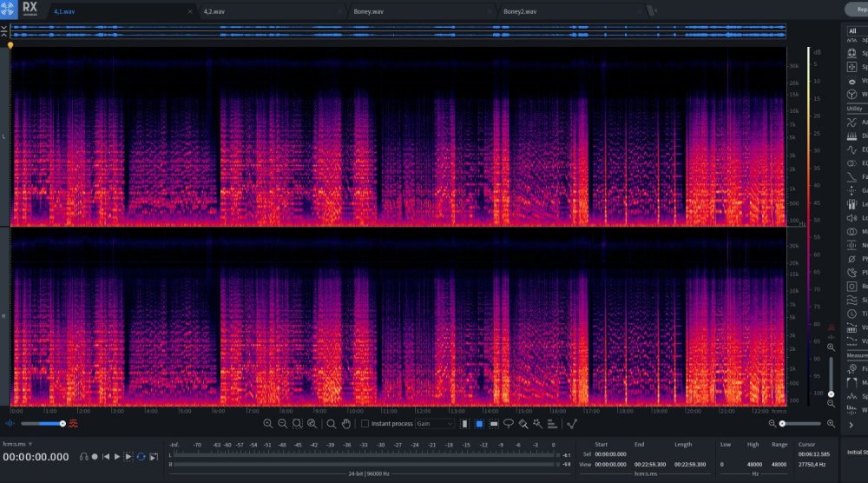
Task: Click the checkmark curve icon in toolbar
Action: click(x=572, y=424)
